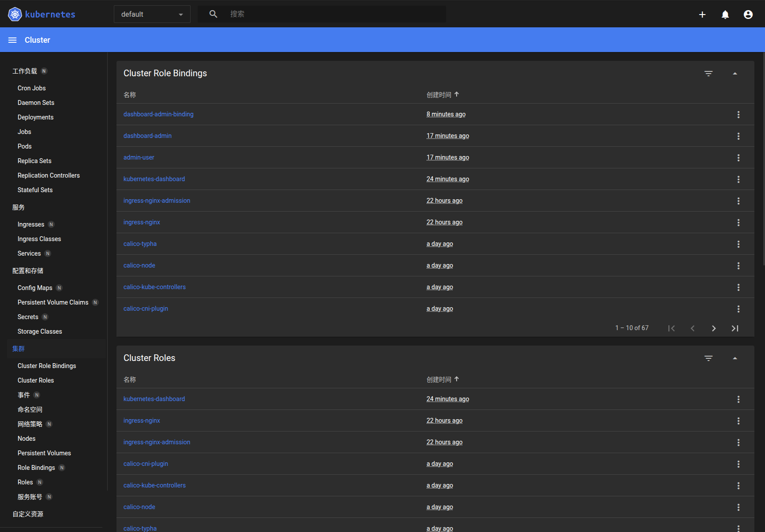Filter Cluster Role Bindings list
Image resolution: width=765 pixels, height=532 pixels.
pos(709,74)
